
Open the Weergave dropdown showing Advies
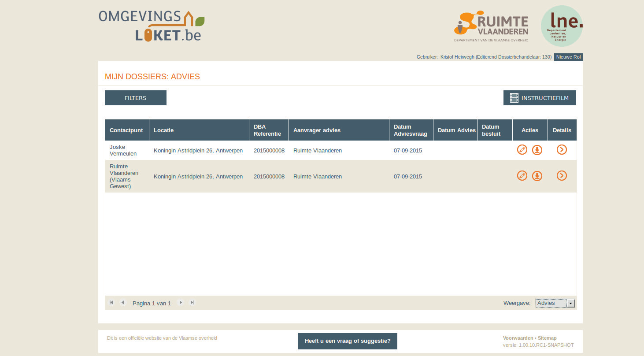click(x=555, y=303)
